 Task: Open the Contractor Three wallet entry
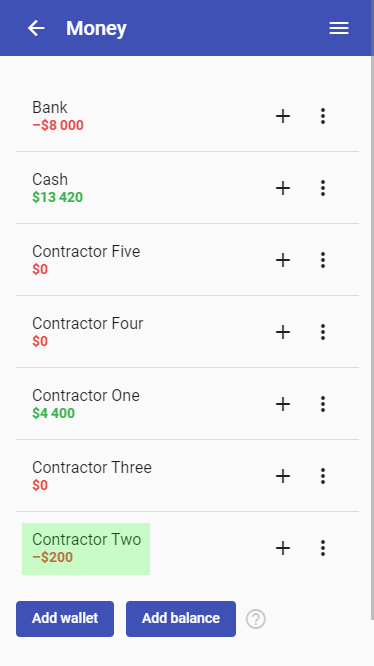click(x=92, y=476)
